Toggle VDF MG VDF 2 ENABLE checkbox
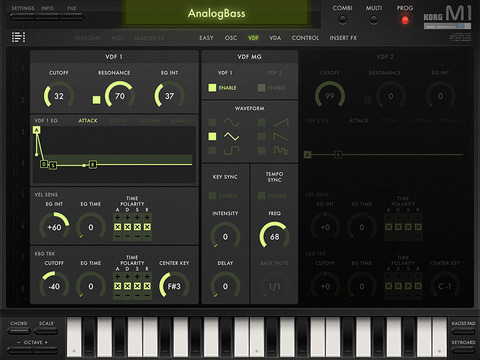This screenshot has width=480, height=360. point(261,88)
